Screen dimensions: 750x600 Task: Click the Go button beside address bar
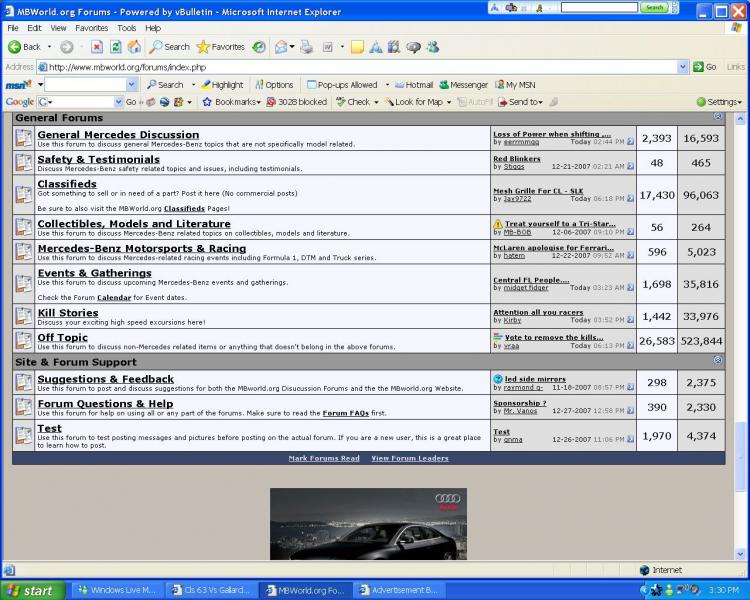(704, 67)
